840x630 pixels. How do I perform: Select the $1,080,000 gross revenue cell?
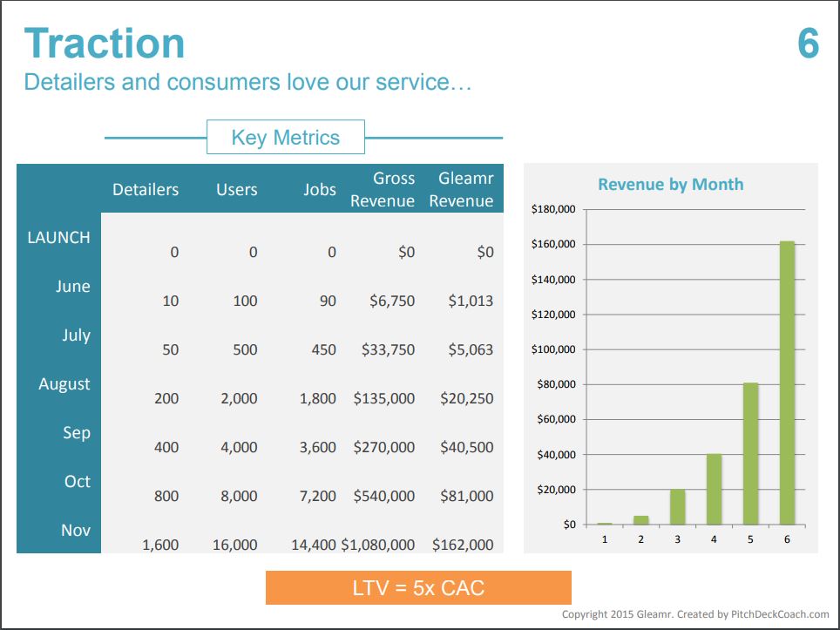(378, 545)
